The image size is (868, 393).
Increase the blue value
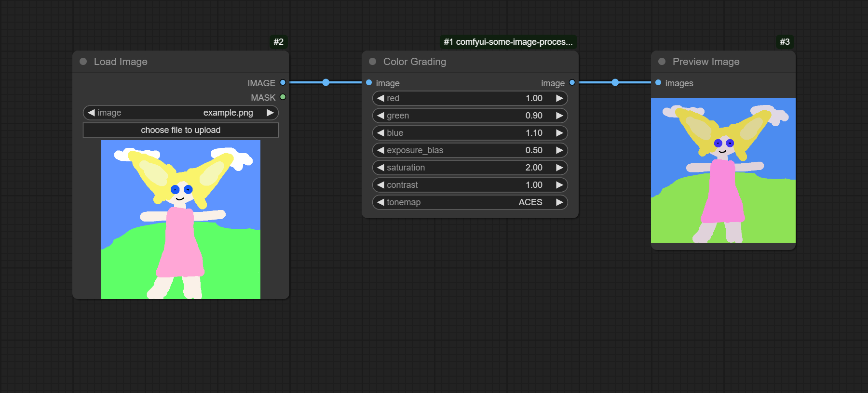coord(560,133)
